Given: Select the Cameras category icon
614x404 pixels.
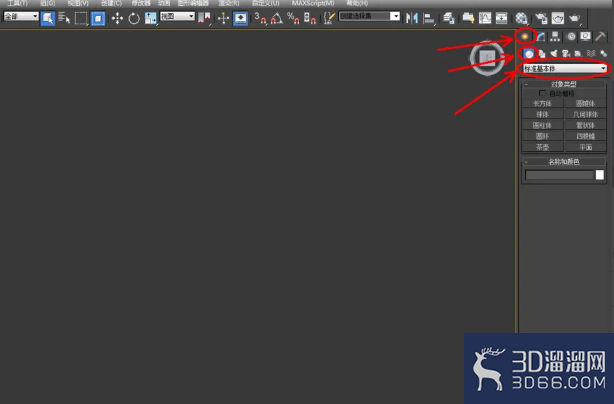Looking at the screenshot, I should [566, 54].
